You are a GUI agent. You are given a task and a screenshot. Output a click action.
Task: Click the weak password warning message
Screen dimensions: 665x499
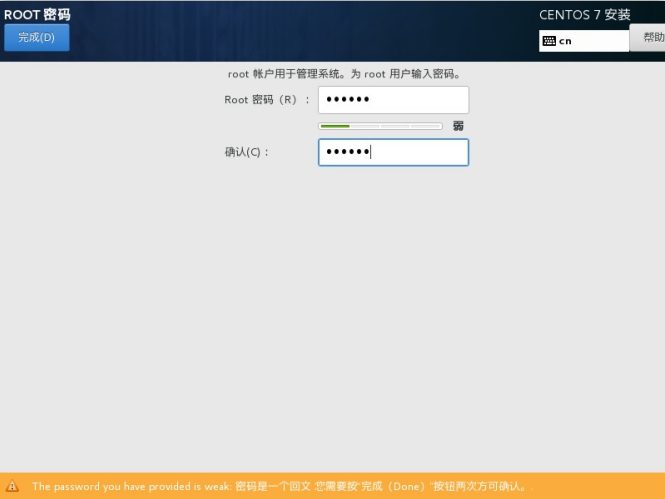282,486
